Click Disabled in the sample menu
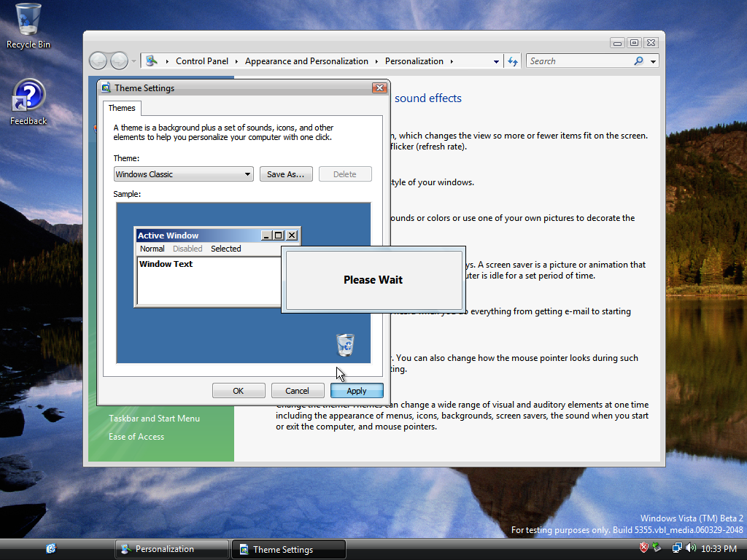Screen dimensions: 747x560 pos(187,249)
